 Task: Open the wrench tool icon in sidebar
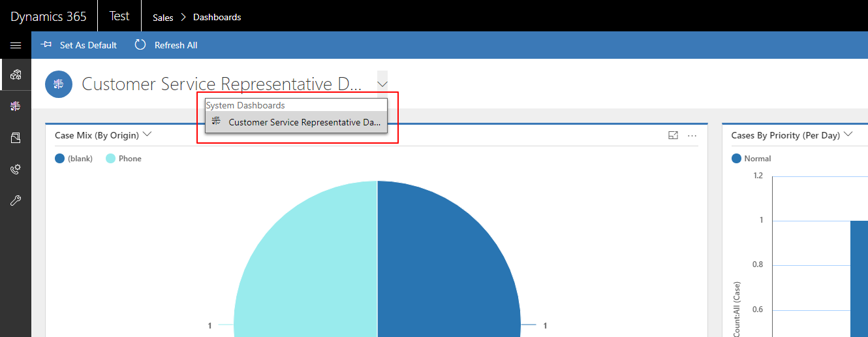pyautogui.click(x=16, y=201)
